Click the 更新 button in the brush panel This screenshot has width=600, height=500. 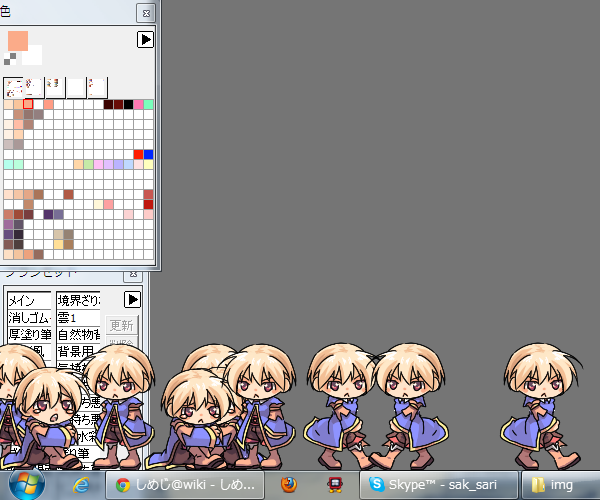coord(121,326)
